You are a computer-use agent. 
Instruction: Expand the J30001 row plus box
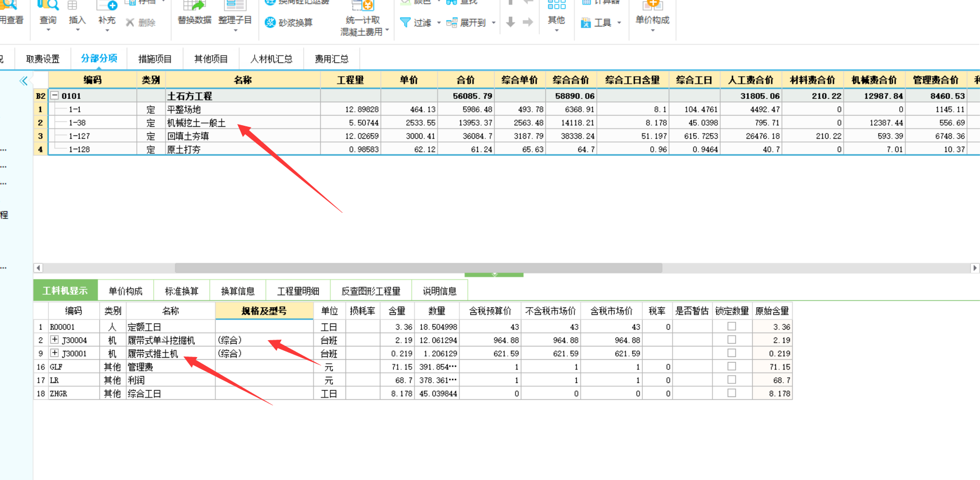point(54,353)
